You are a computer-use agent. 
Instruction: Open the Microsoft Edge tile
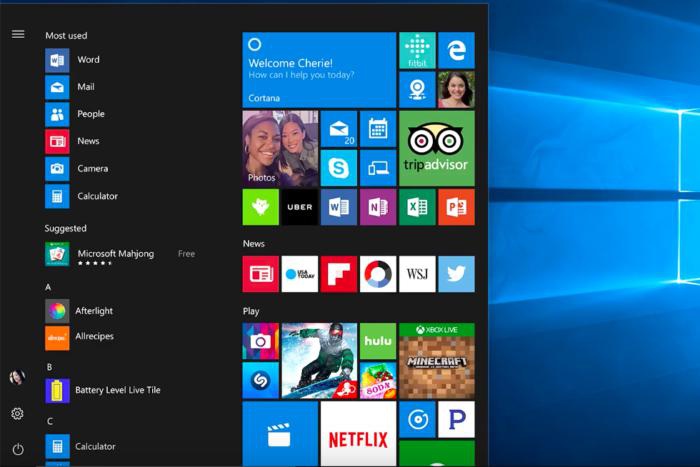tap(456, 50)
